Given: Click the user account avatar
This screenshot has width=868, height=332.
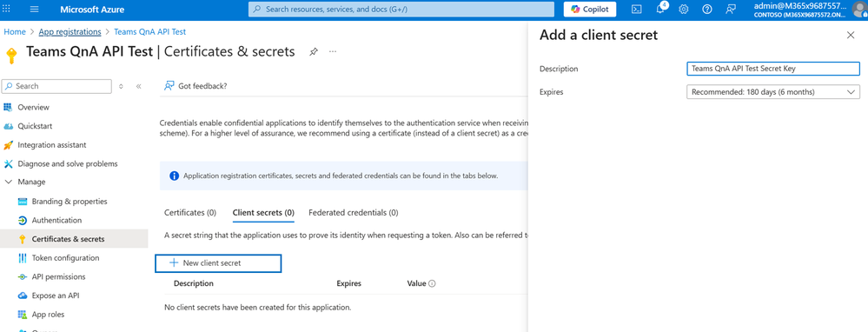Looking at the screenshot, I should (x=859, y=10).
